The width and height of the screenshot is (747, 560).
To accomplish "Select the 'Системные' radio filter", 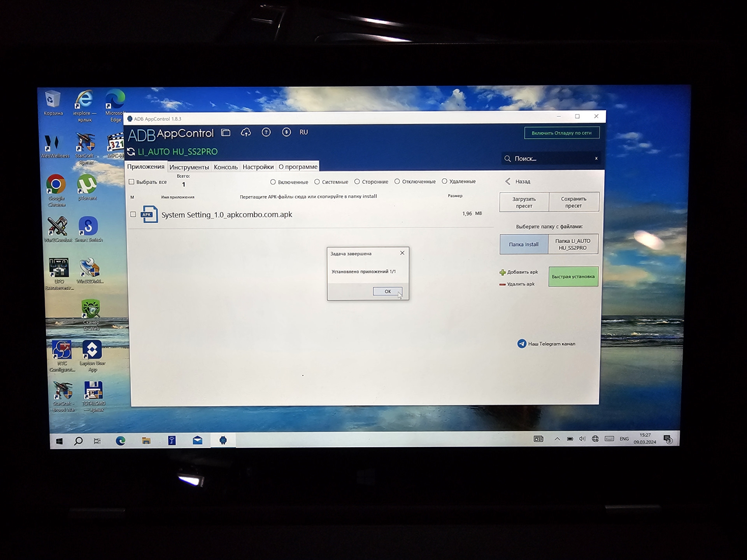I will tap(317, 182).
